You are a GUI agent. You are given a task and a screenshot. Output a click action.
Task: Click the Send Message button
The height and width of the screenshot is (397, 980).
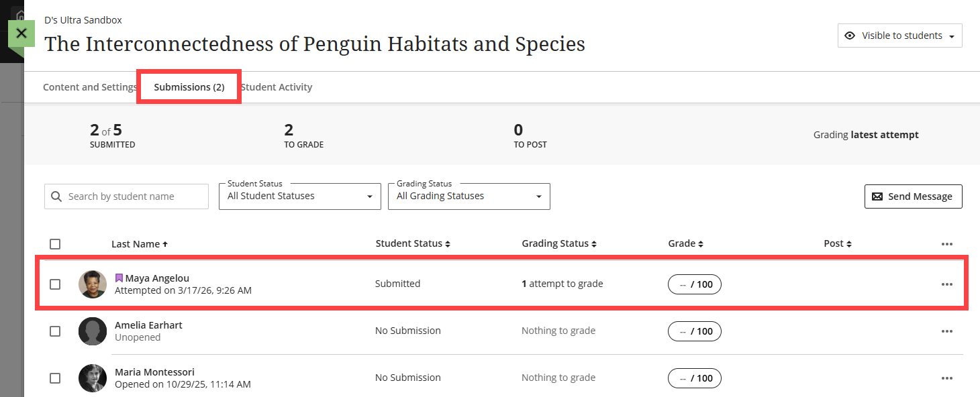(913, 196)
